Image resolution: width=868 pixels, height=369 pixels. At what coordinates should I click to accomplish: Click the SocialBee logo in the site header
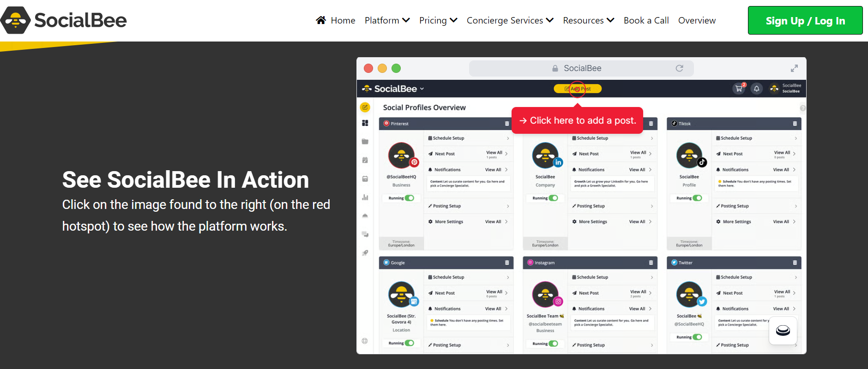[x=64, y=20]
